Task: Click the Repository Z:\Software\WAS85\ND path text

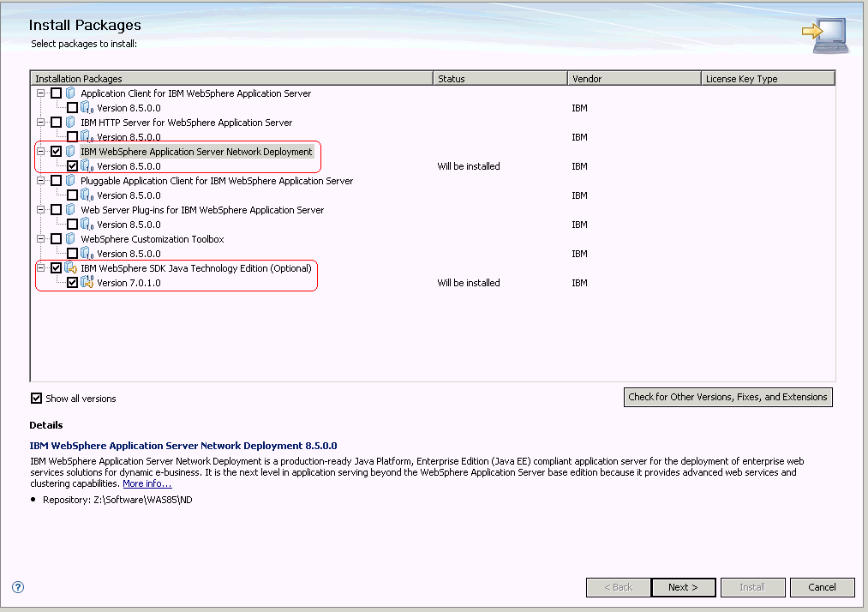Action: [117, 500]
